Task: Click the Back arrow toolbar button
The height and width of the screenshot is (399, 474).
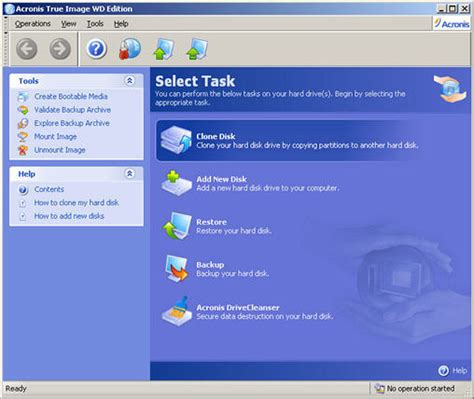Action: (x=27, y=49)
